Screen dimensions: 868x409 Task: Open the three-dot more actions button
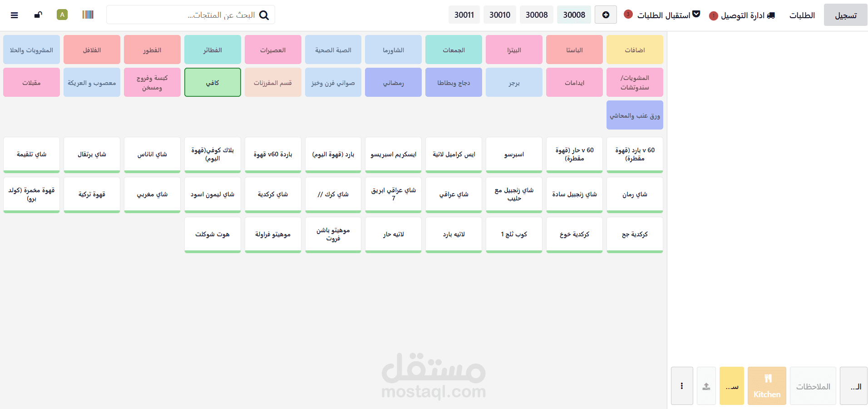(682, 386)
